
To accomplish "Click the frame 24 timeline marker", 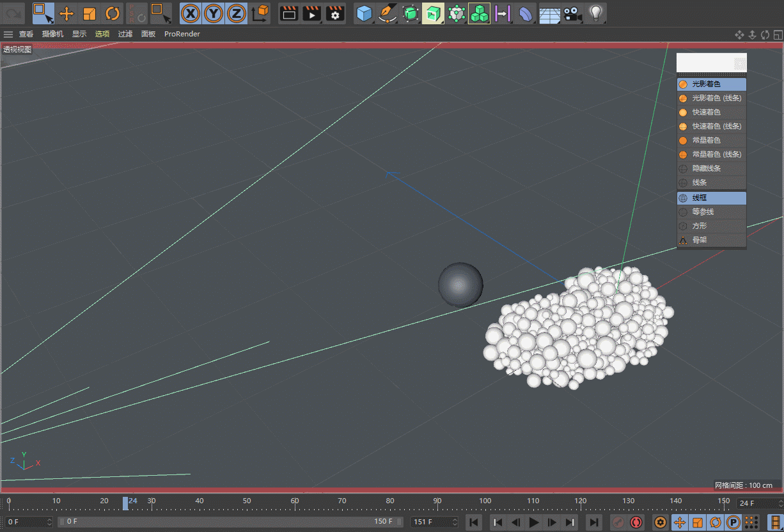I will [x=125, y=503].
